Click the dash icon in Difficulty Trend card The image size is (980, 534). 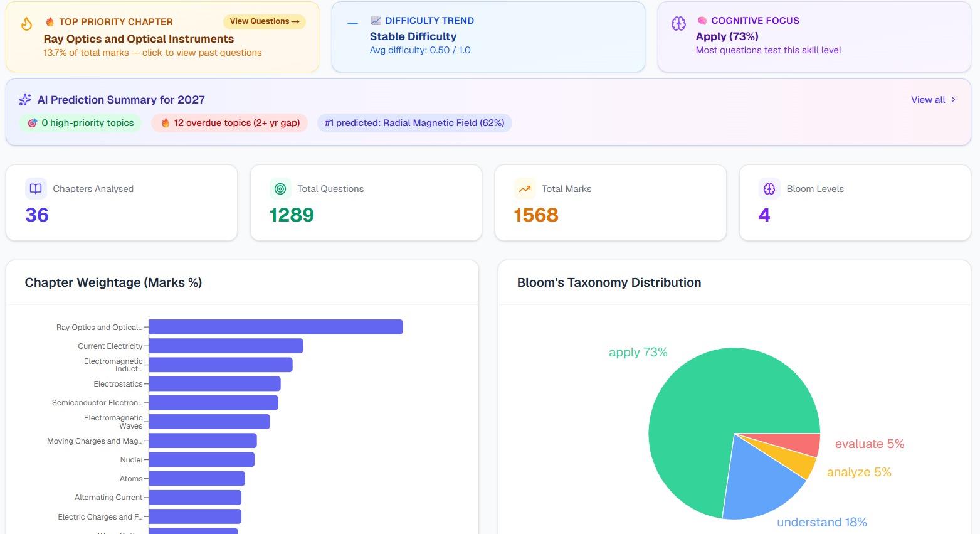tap(352, 24)
